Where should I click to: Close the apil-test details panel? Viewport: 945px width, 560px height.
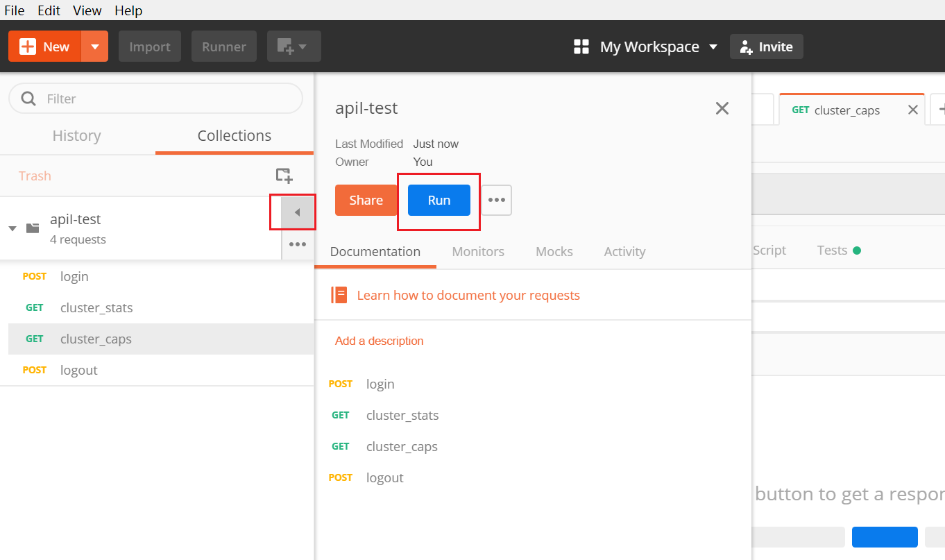click(722, 108)
